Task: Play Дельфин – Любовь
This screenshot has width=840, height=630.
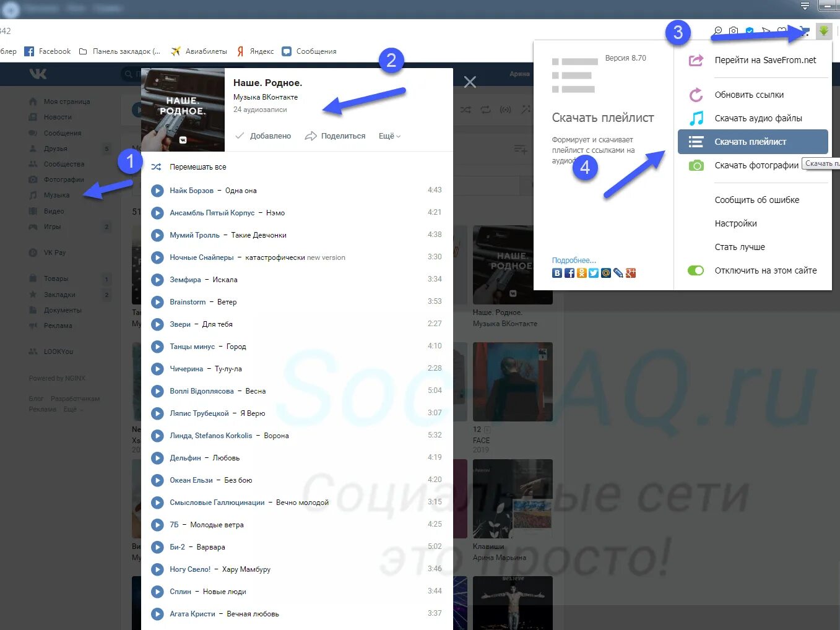Action: [157, 458]
